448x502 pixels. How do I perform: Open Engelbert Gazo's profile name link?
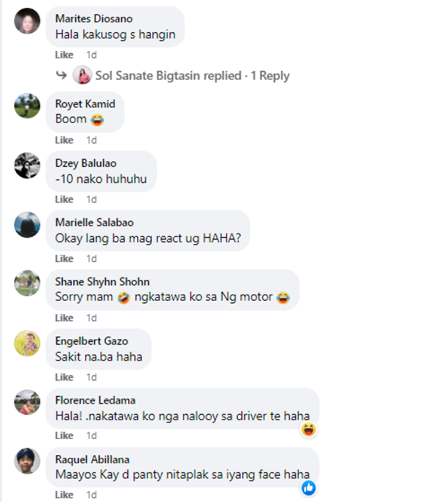(91, 341)
